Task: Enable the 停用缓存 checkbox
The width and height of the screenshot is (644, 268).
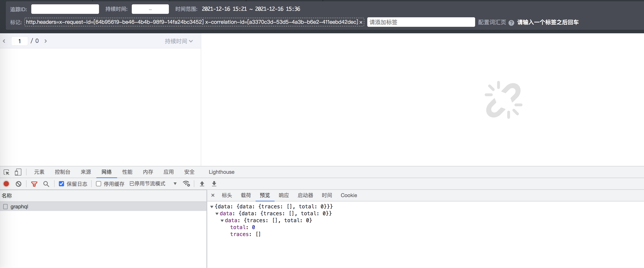Action: tap(99, 184)
